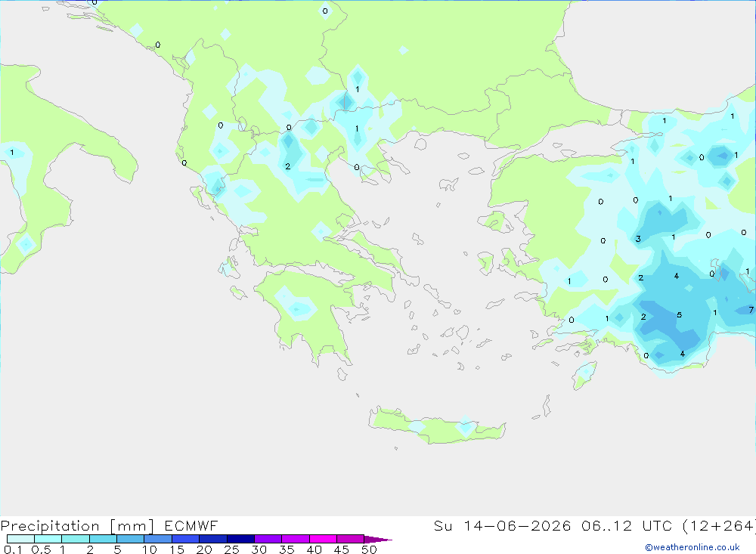The width and height of the screenshot is (756, 554).
Task: Pick the 10–15 mm legend swatch
Action: tap(158, 539)
